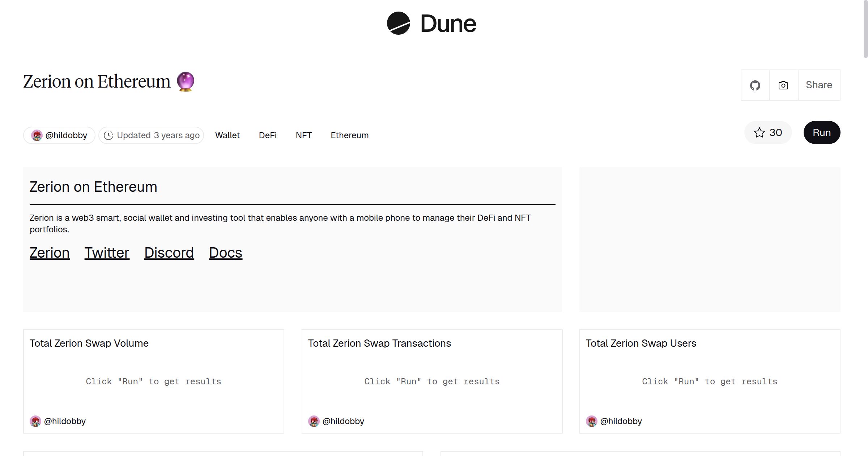
Task: Open the Docs link
Action: click(x=225, y=253)
